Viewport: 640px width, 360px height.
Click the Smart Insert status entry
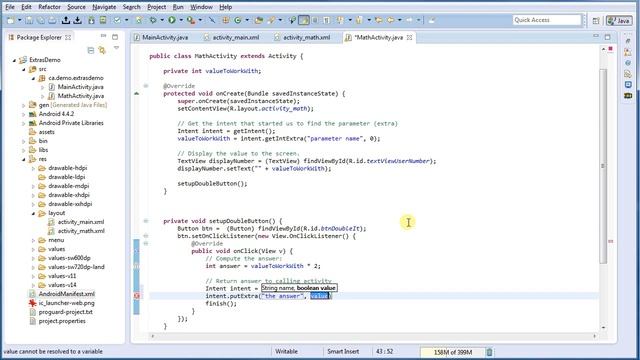(343, 351)
